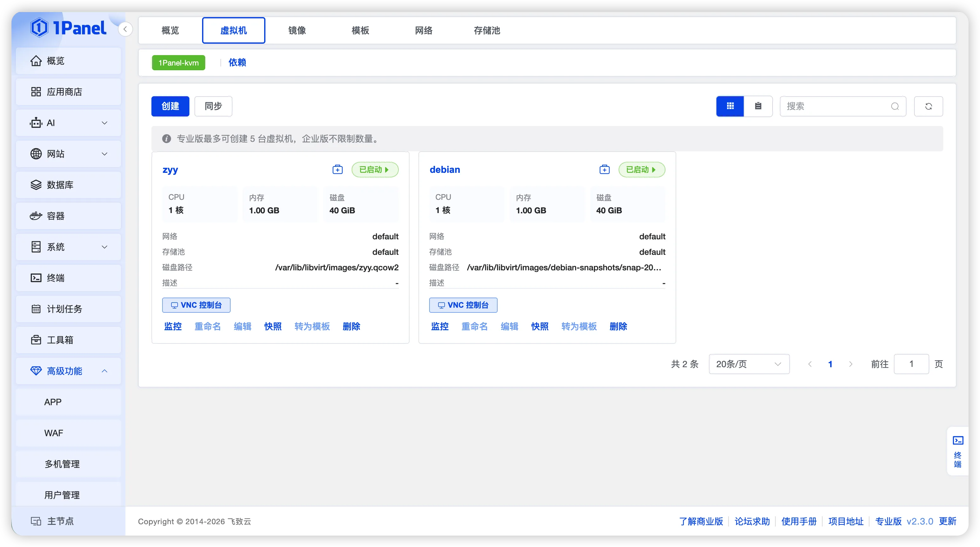
Task: Click the 1Panel-kvm green tag
Action: tap(178, 63)
